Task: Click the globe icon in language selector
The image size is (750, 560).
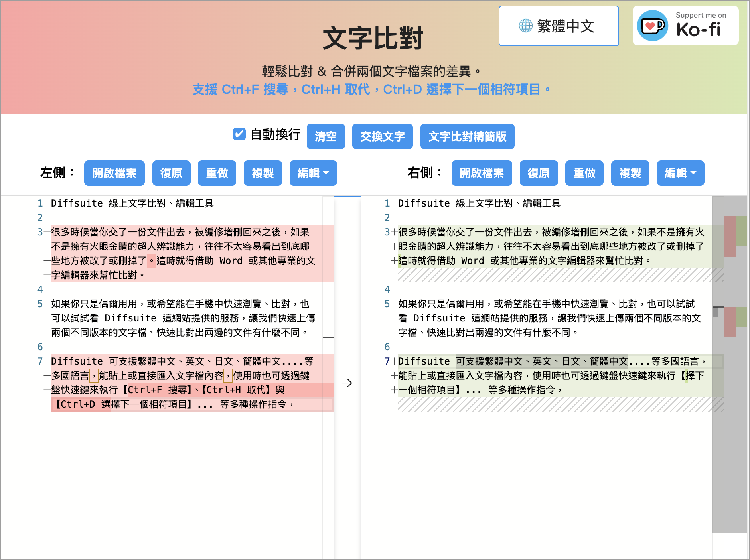Action: coord(525,26)
